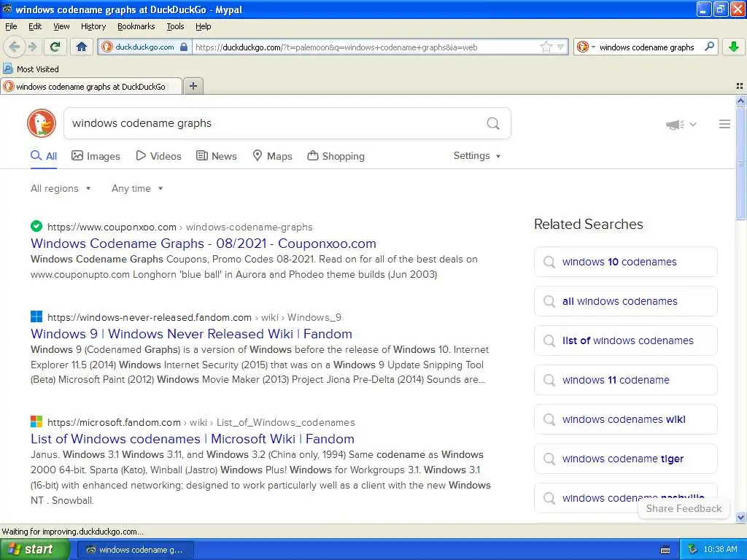Expand the chevron next to the megaphone
Viewport: 747px width, 560px height.
(x=693, y=124)
